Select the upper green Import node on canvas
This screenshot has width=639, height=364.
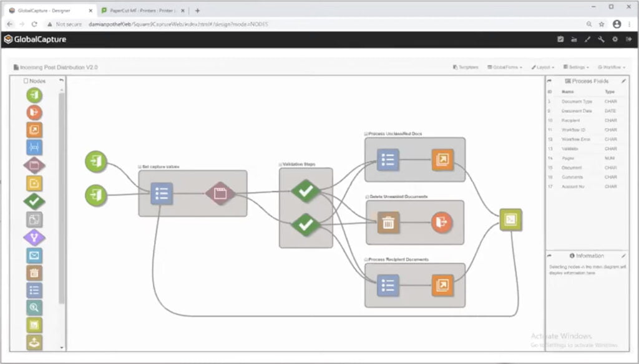click(95, 161)
